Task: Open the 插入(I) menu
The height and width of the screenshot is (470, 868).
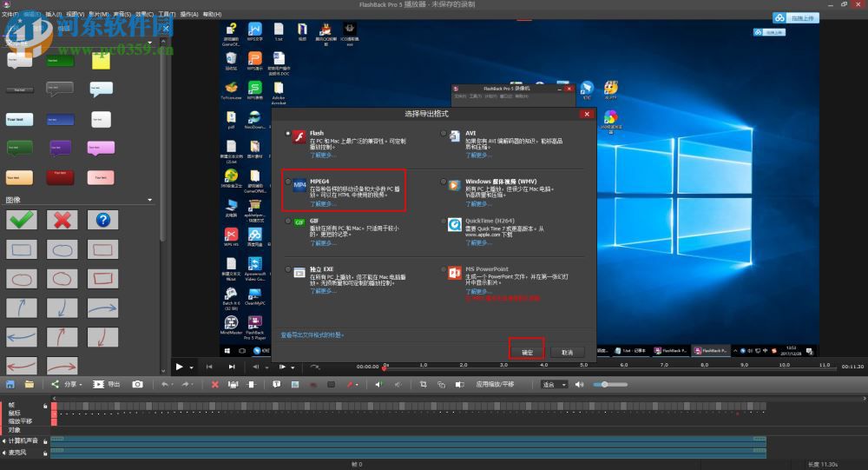Action: 54,14
